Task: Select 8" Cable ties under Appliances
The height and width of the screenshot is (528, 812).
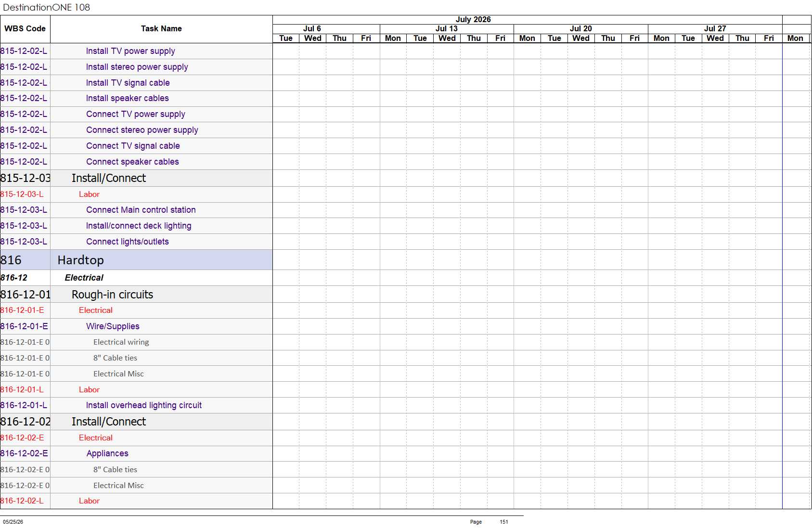Action: click(115, 470)
